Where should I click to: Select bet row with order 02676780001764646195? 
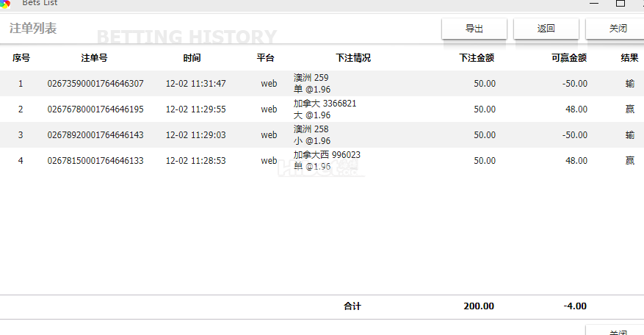click(x=95, y=109)
